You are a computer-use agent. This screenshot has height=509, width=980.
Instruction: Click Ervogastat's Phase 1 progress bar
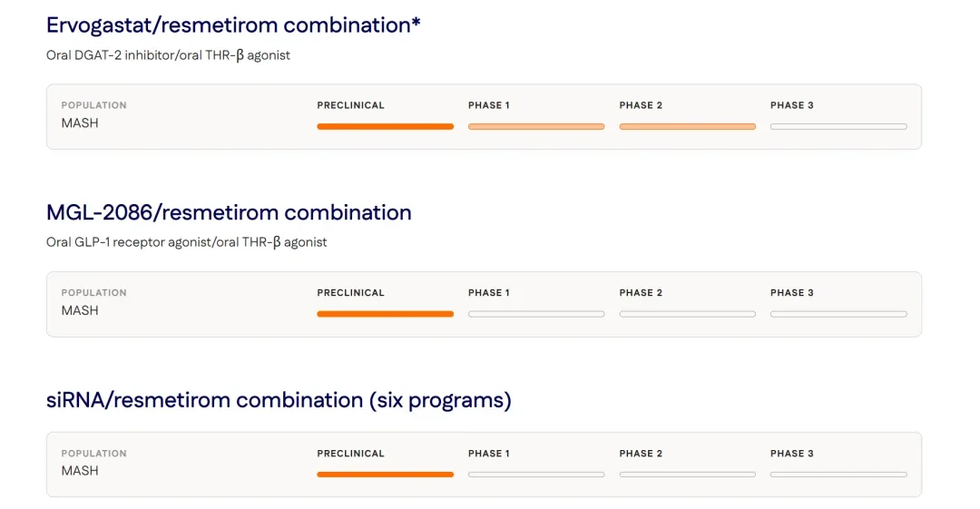536,126
